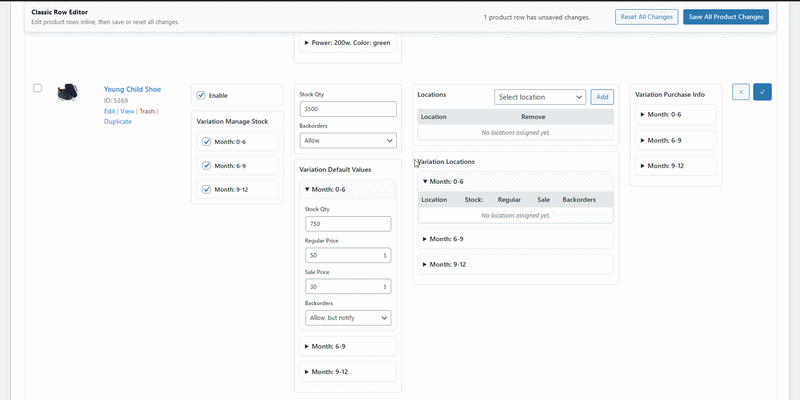Open Allow, but notify backorders dropdown

pos(347,317)
